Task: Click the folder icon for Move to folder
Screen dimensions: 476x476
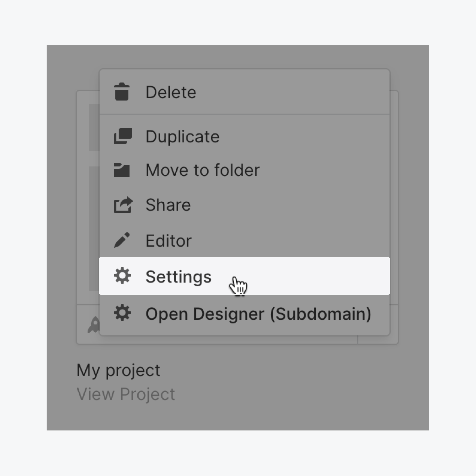Action: (x=122, y=170)
